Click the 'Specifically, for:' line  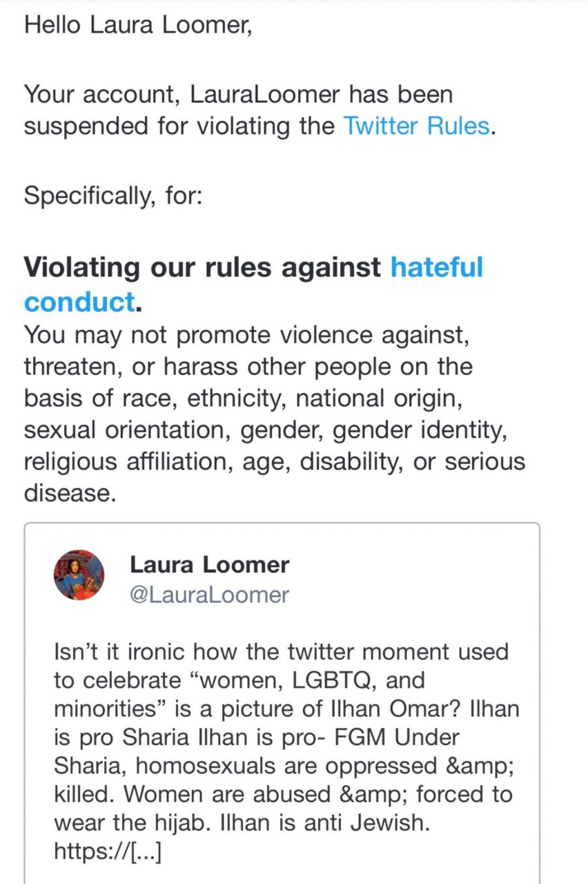click(x=113, y=195)
